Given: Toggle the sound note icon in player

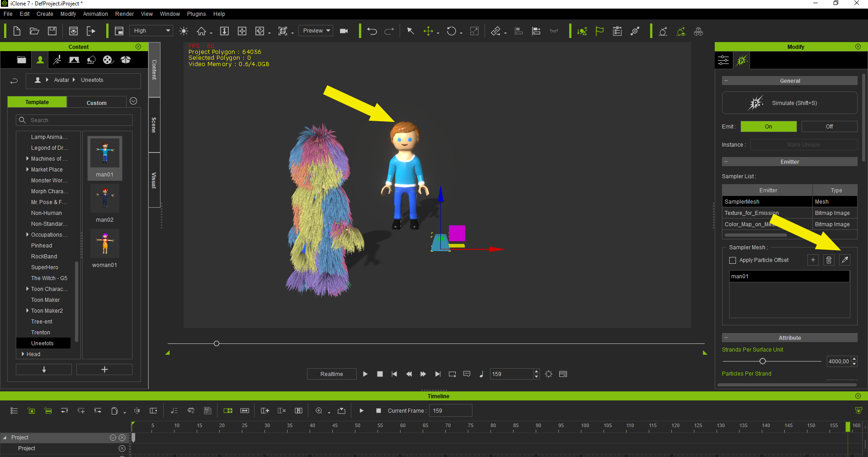Looking at the screenshot, I should click(x=481, y=374).
